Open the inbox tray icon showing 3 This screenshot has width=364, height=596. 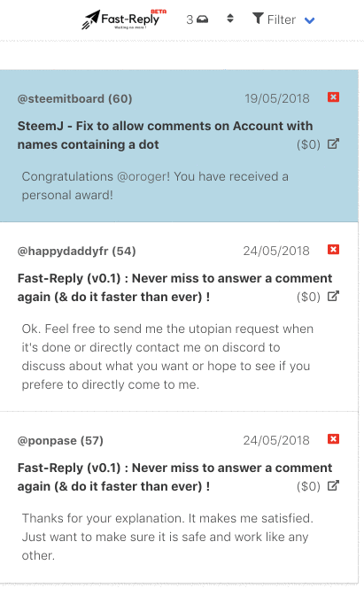pos(203,19)
